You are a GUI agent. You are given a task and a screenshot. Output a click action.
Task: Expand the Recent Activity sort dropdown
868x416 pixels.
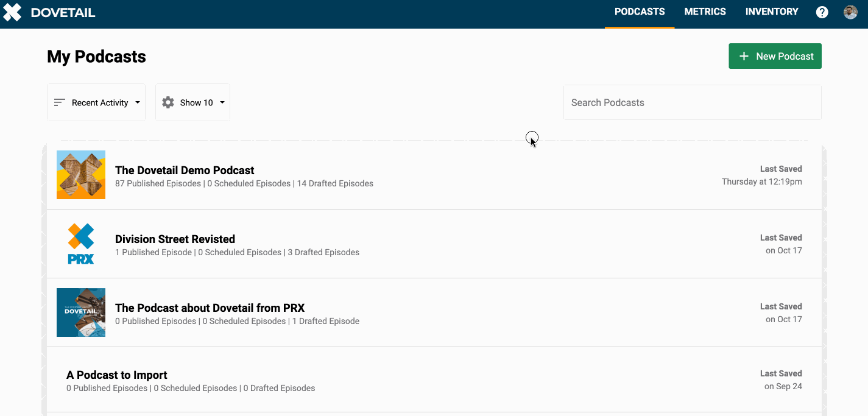click(138, 102)
